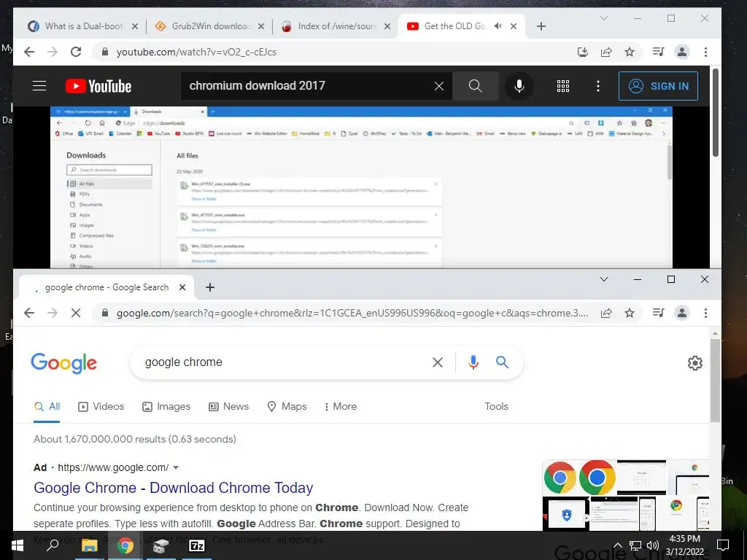Open YouTube hamburger guide menu
The image size is (747, 560).
(x=39, y=86)
